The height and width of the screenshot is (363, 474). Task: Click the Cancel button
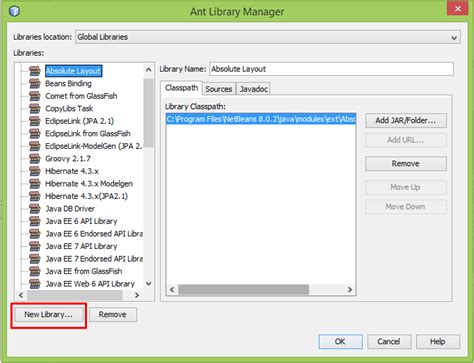click(x=389, y=342)
